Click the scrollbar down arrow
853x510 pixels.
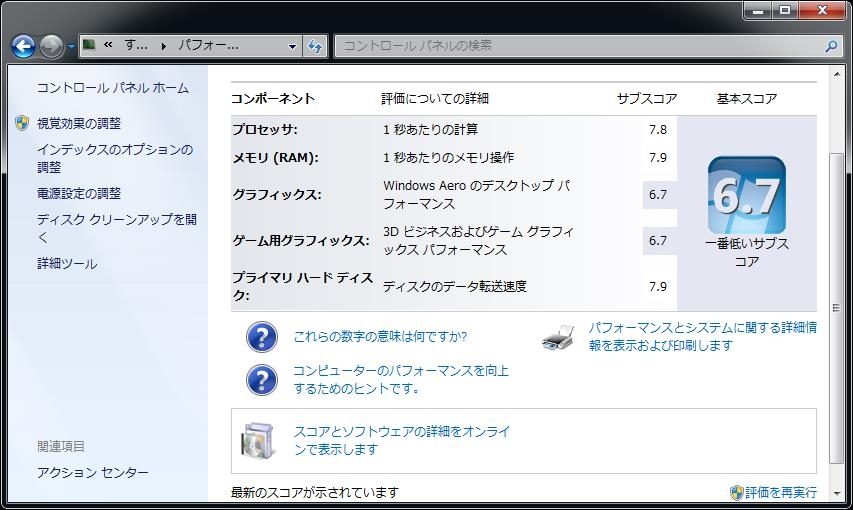[x=837, y=494]
